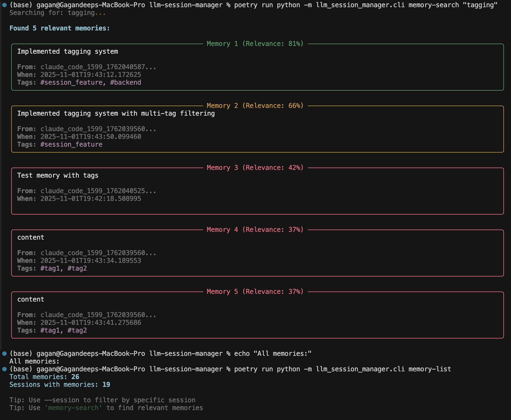The height and width of the screenshot is (420, 511).
Task: Click the blue dot beside the echo command
Action: [4, 354]
